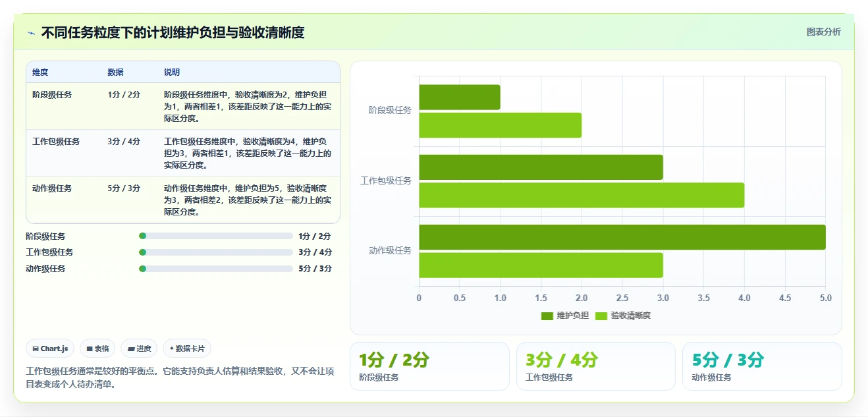Click 阶段级任务 cell in the table
Image resolution: width=868 pixels, height=417 pixels.
click(52, 95)
